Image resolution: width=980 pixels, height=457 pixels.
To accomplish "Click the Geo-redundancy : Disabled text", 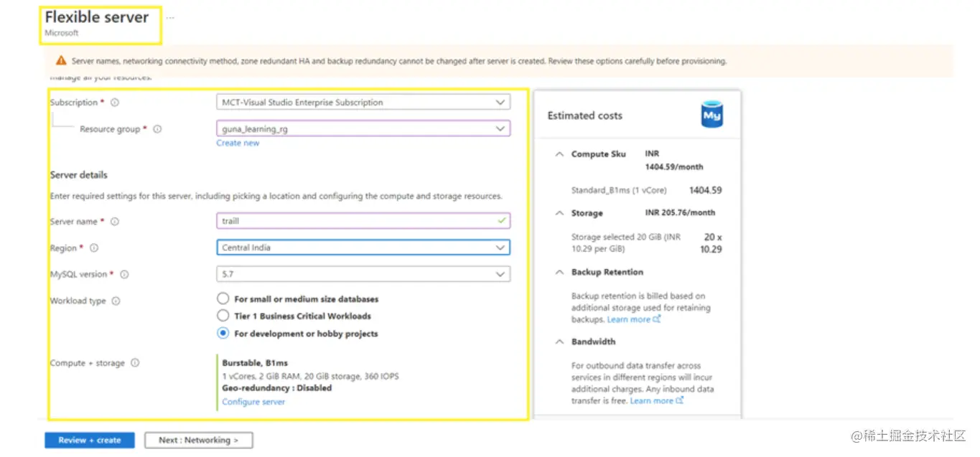I will coord(277,387).
